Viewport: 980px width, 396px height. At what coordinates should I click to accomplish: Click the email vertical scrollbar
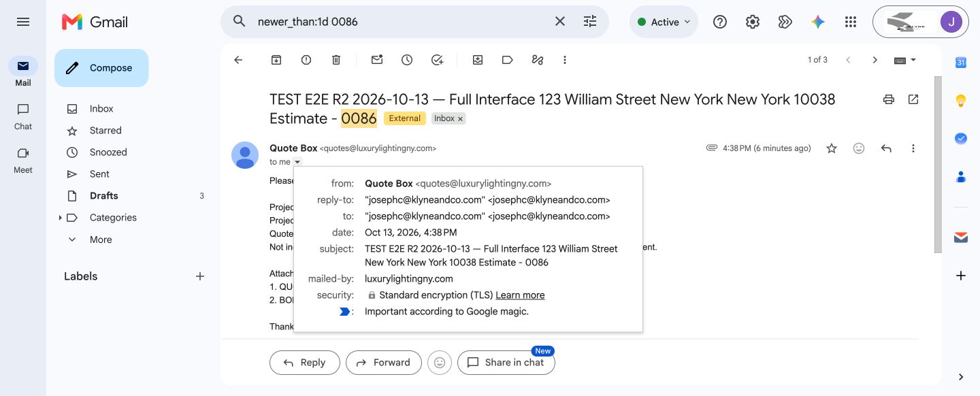click(x=938, y=163)
